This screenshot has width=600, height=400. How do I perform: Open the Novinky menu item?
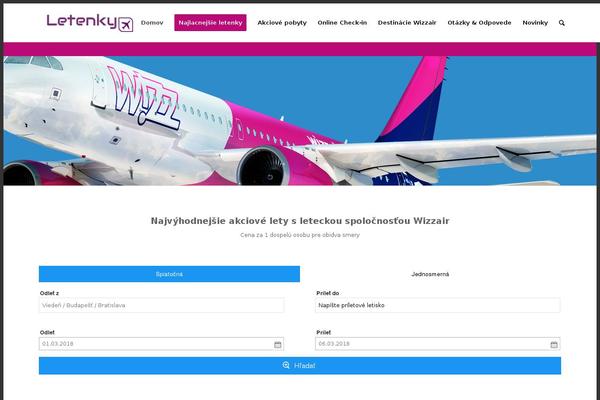coord(535,23)
